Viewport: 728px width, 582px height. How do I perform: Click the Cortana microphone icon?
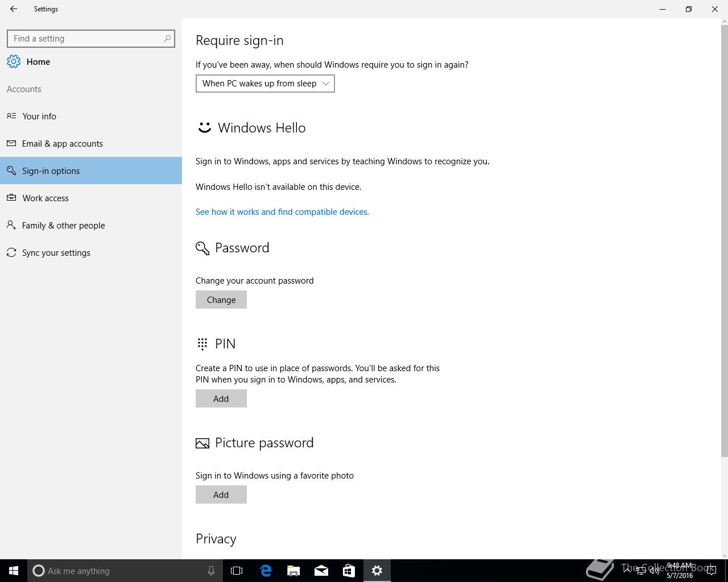click(211, 571)
